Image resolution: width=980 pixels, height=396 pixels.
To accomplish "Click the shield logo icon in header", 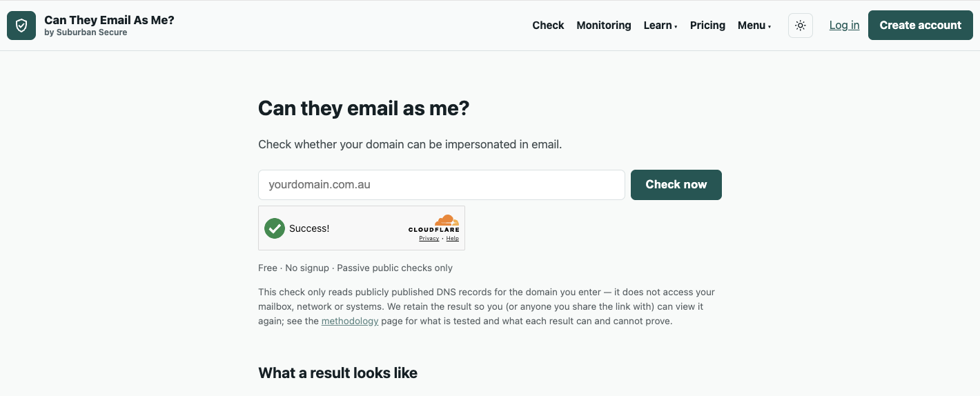I will click(x=21, y=26).
